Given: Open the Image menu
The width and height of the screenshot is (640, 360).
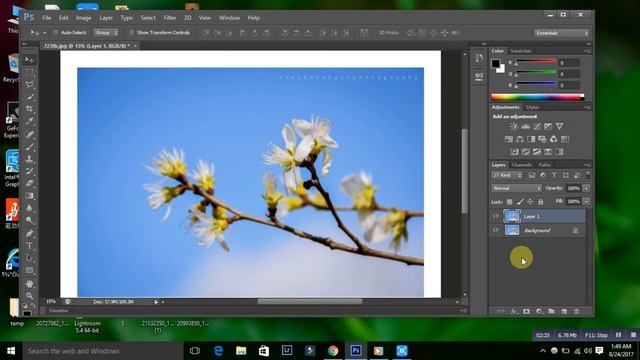Looking at the screenshot, I should tap(83, 18).
